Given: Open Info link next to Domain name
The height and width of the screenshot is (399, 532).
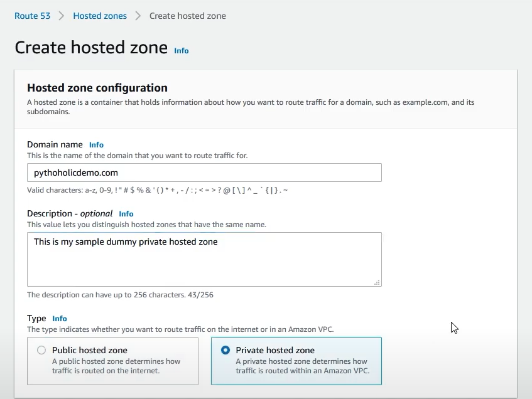Looking at the screenshot, I should (96, 145).
